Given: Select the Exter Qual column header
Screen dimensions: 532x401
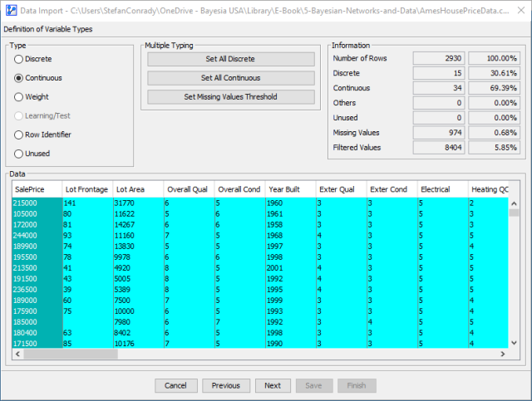Looking at the screenshot, I should coord(342,189).
